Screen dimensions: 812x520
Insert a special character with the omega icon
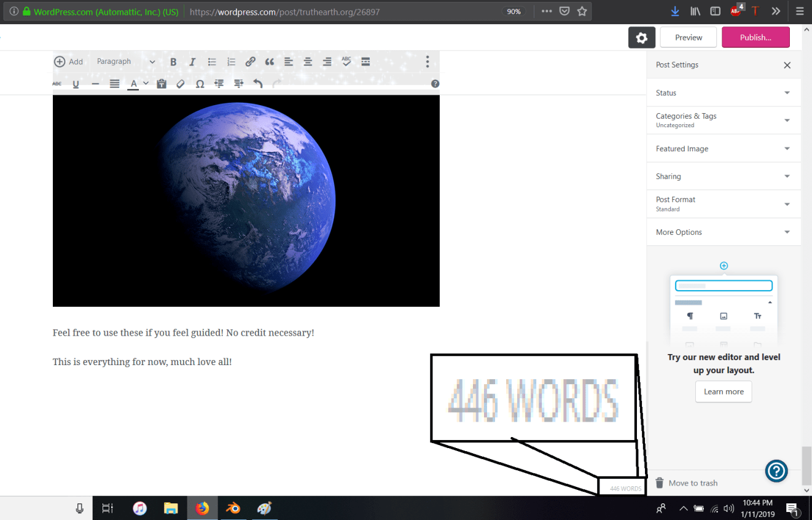pyautogui.click(x=199, y=84)
